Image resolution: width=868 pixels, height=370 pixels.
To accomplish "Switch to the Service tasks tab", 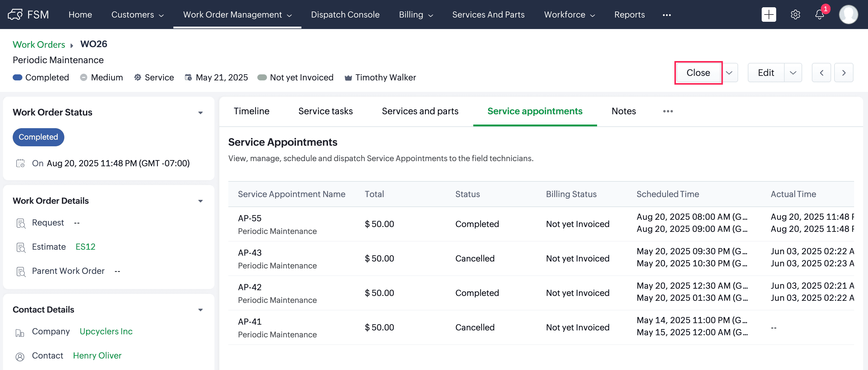I will [x=325, y=111].
